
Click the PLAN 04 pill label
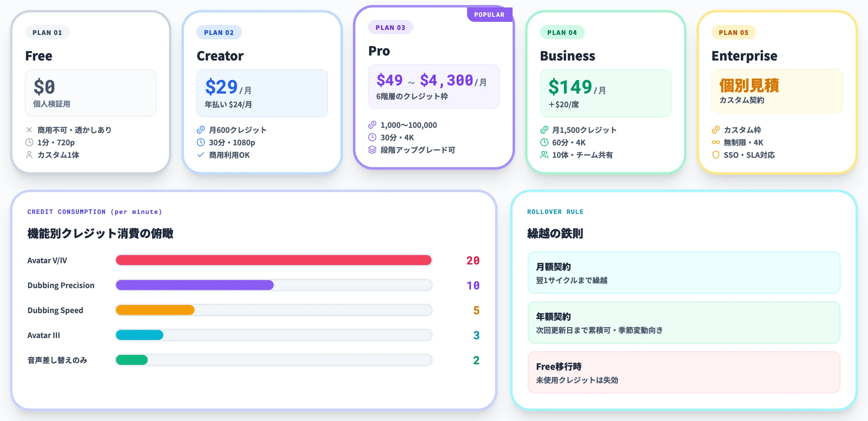pos(562,32)
